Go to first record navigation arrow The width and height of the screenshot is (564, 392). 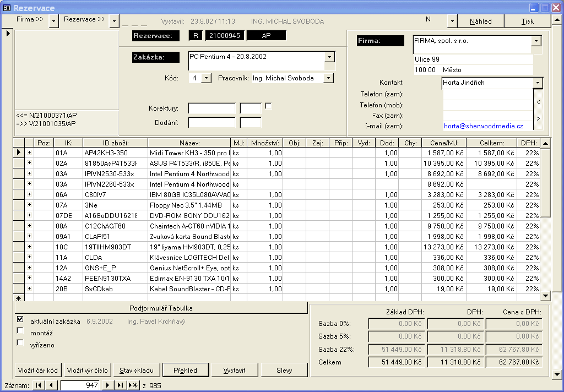[x=39, y=385]
